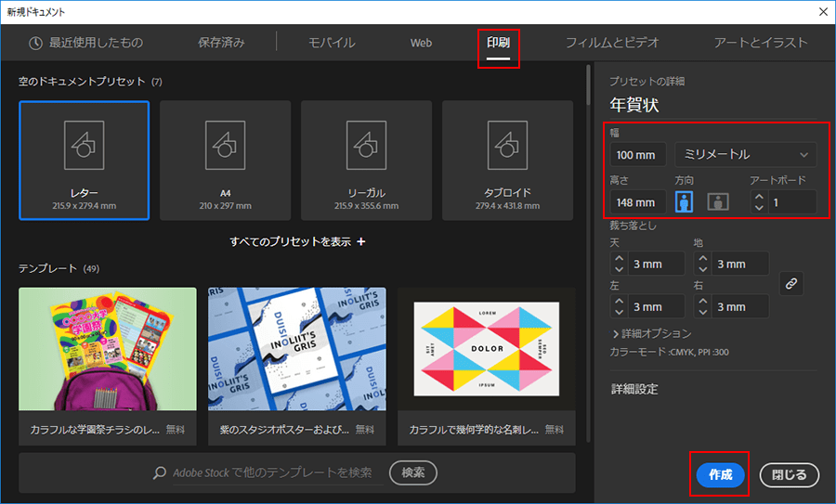Decrease the 天 bleed value
Screen dimensions: 836x504
(619, 269)
